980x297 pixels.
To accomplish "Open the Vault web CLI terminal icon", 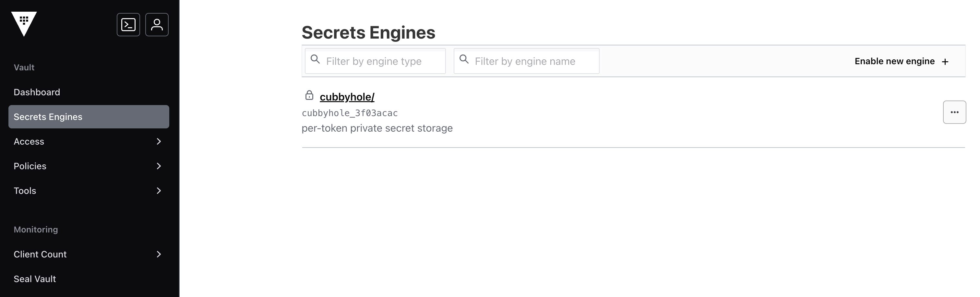I will (x=128, y=24).
